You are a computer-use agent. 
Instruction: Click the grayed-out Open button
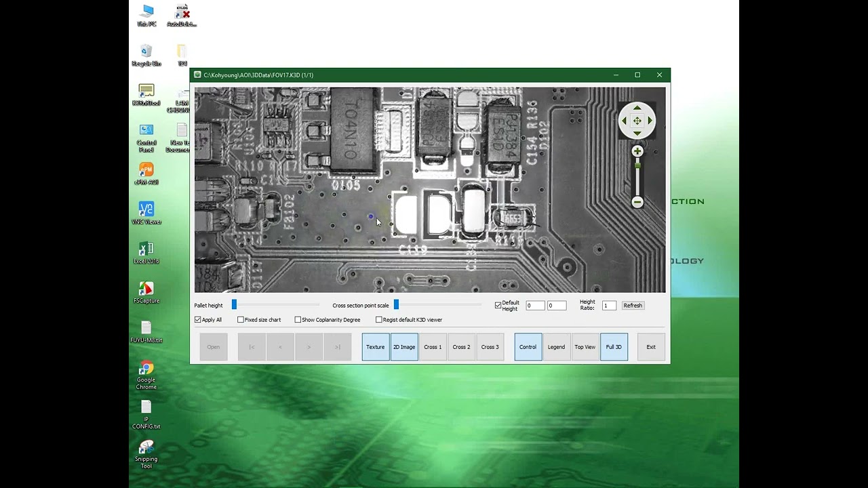coord(213,347)
